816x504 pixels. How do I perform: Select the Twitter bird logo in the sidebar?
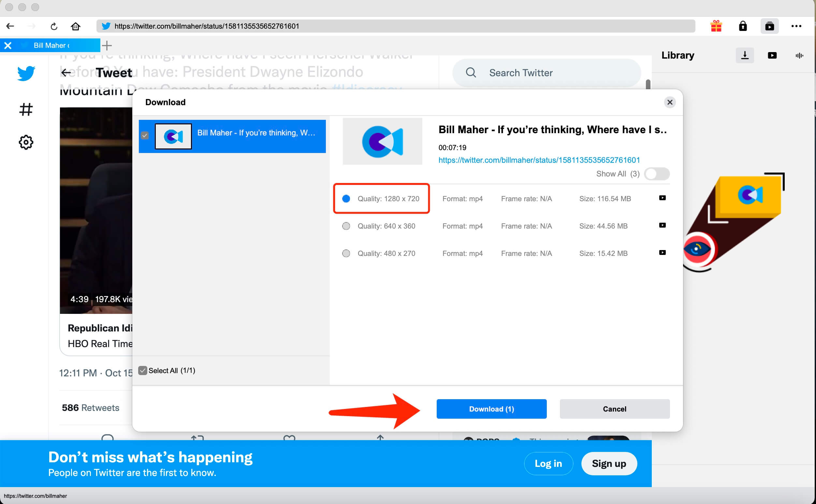click(26, 73)
